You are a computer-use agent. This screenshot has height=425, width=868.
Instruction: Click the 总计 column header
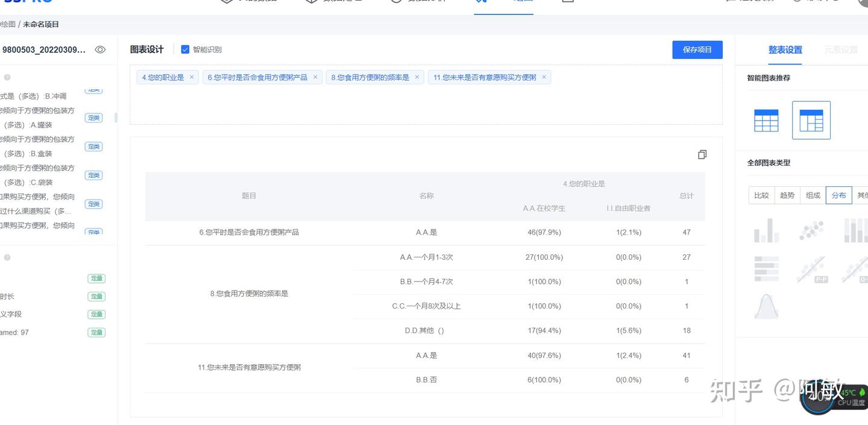(687, 196)
